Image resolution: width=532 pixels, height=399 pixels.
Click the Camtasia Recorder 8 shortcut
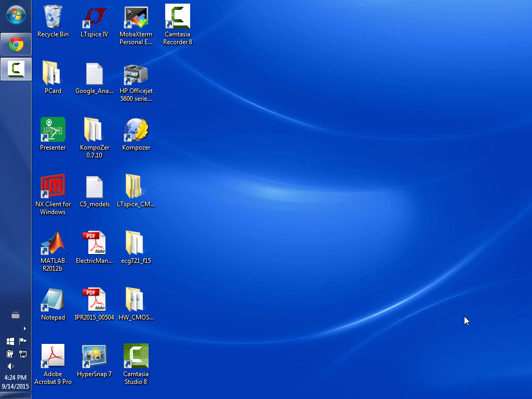(178, 17)
